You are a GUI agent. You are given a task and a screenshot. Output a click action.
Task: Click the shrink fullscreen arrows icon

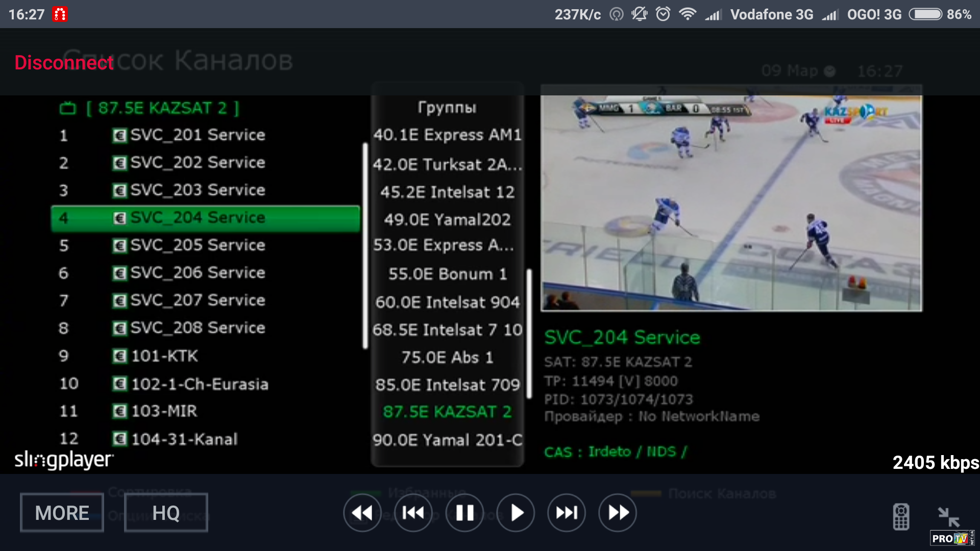(948, 516)
